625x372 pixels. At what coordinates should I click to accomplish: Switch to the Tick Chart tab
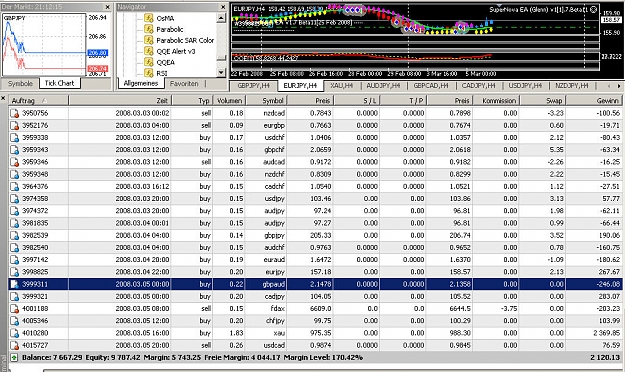point(59,83)
